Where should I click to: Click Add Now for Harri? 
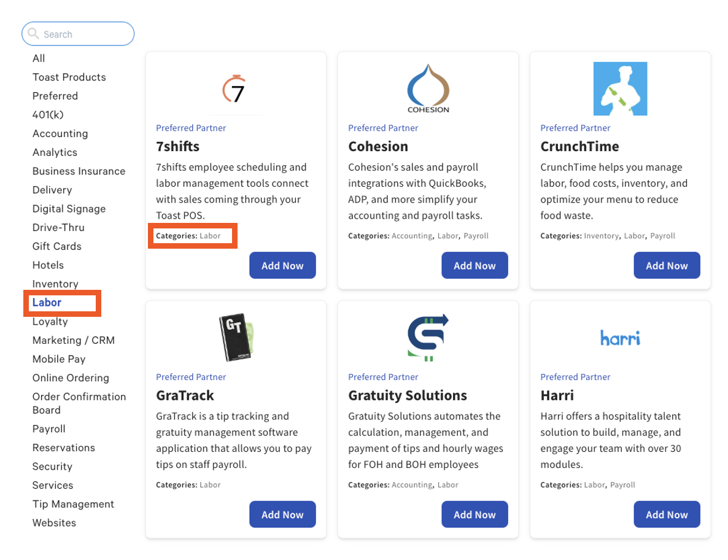(667, 514)
